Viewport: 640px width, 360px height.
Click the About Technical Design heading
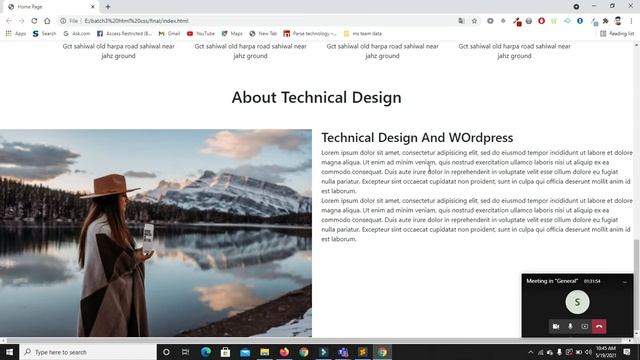[316, 98]
